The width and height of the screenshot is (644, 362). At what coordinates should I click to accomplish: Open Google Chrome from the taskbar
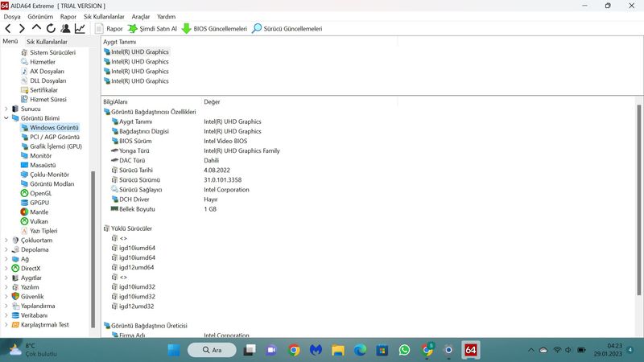coord(294,350)
